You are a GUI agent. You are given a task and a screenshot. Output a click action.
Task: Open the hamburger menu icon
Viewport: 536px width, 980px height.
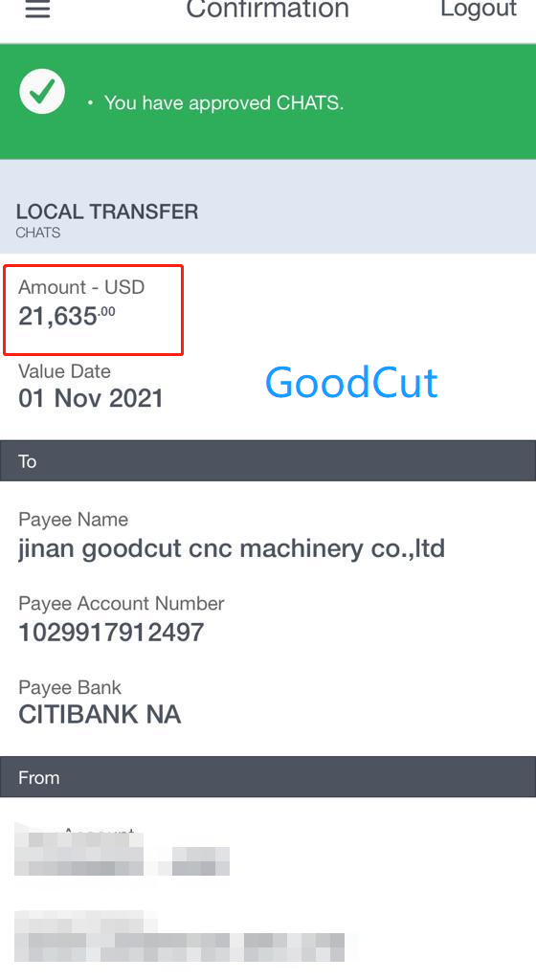[37, 9]
